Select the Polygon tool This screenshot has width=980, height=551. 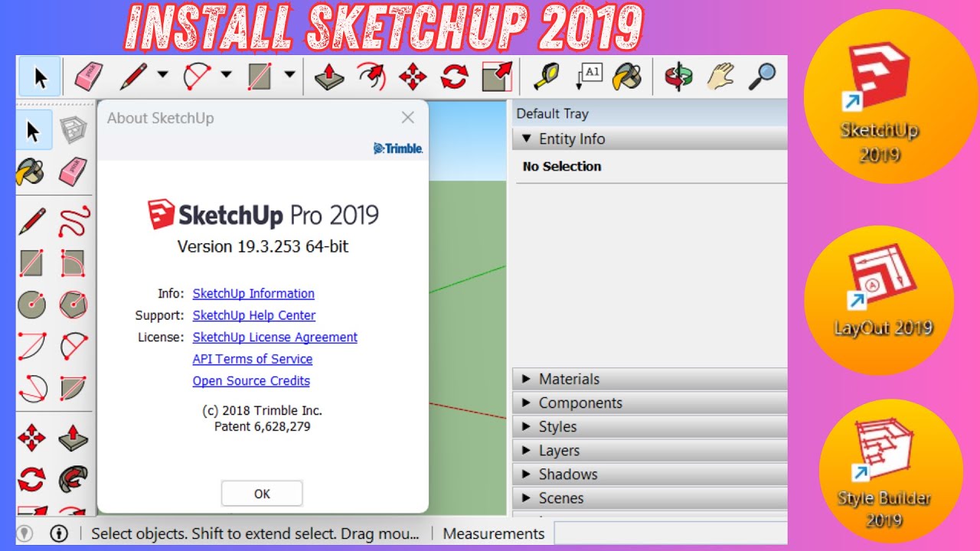pos(73,305)
